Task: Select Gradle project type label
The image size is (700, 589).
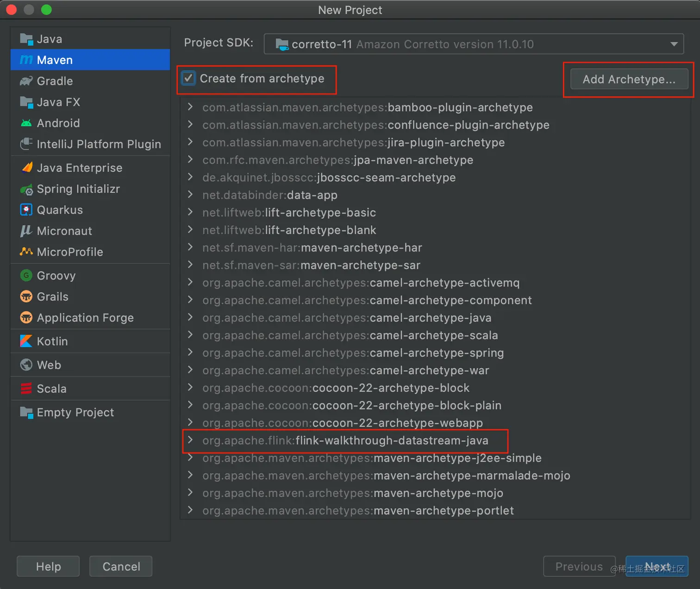Action: [55, 81]
